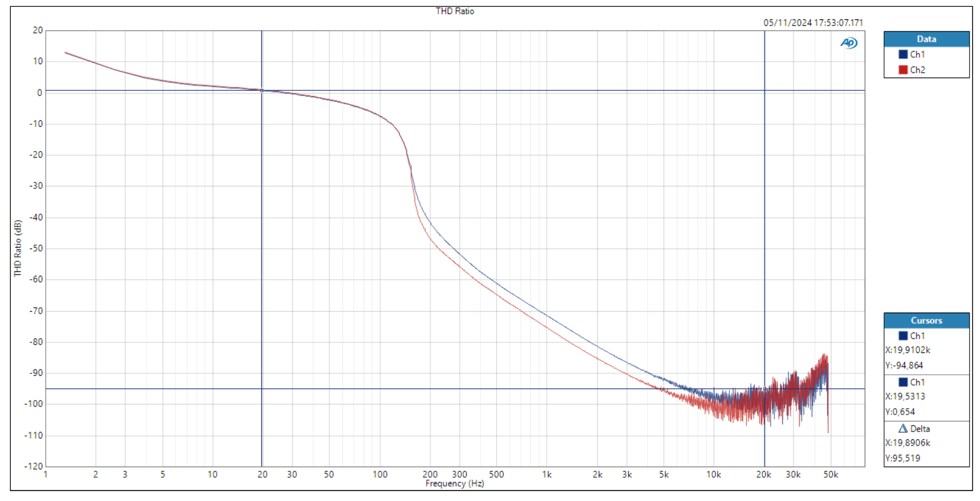Click the -120 tick label on Y axis
Image resolution: width=980 pixels, height=501 pixels.
34,467
